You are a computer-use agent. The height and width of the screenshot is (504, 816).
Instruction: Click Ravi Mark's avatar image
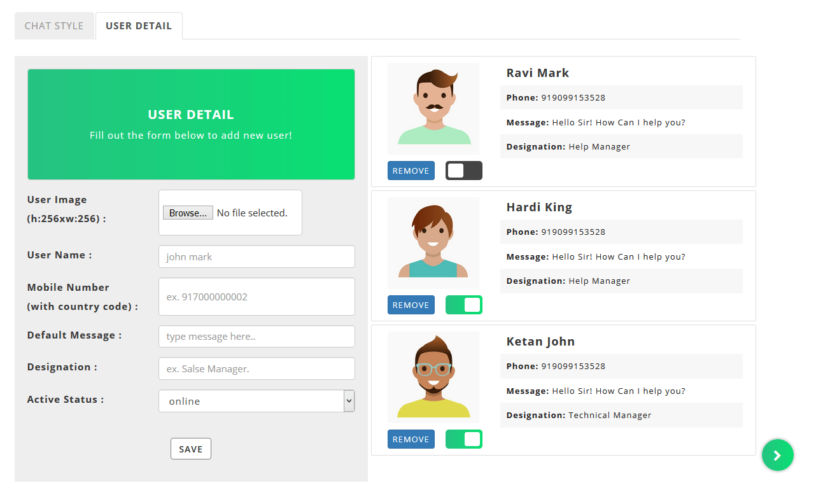coord(433,108)
